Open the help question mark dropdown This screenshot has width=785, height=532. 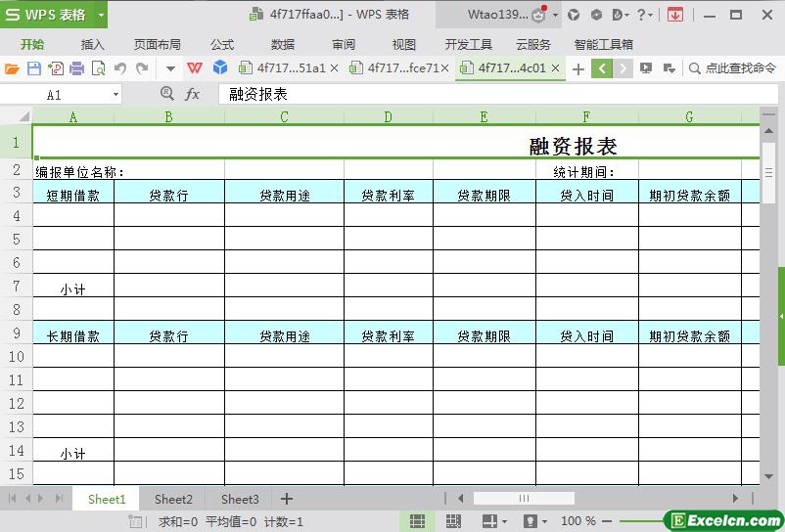(x=645, y=15)
